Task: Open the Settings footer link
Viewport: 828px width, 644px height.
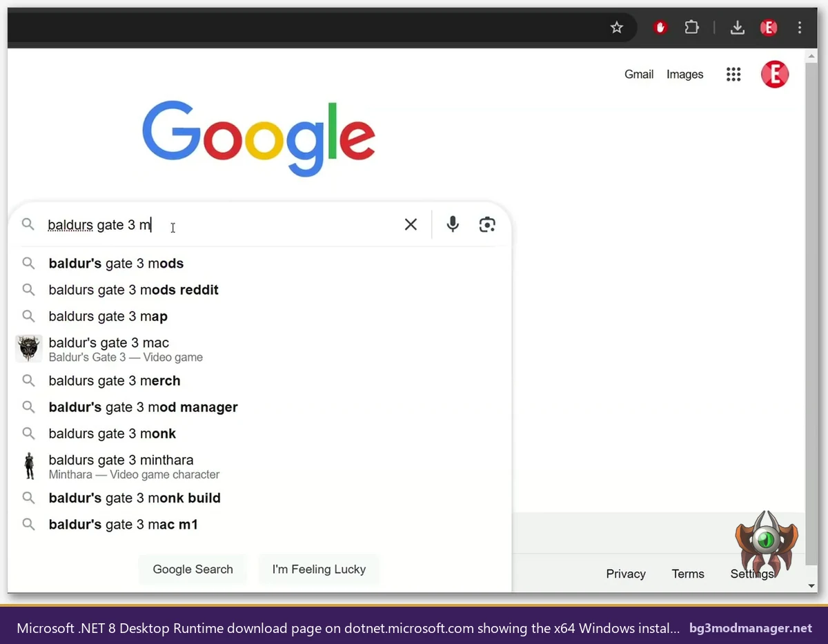Action: click(752, 574)
